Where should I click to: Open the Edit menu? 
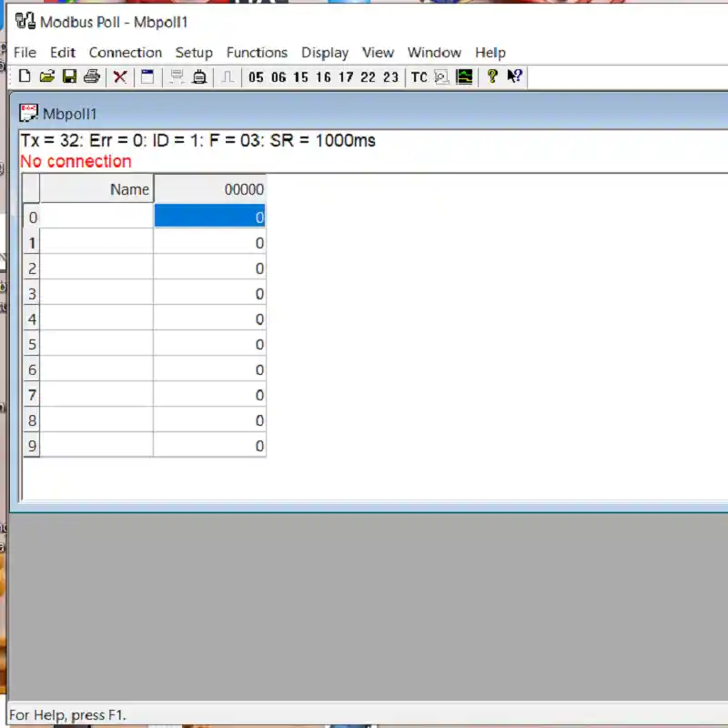pyautogui.click(x=63, y=53)
